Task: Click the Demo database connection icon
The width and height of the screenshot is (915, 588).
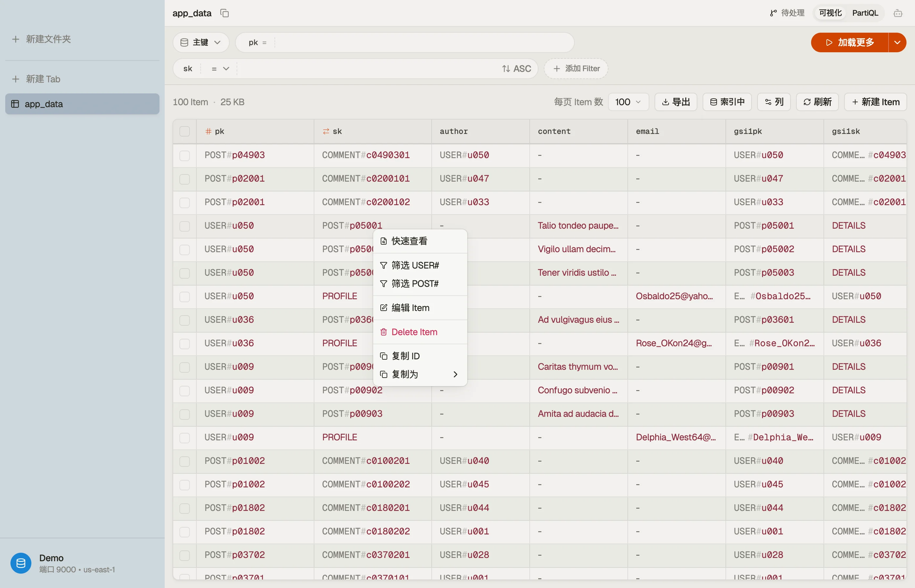Action: tap(21, 563)
